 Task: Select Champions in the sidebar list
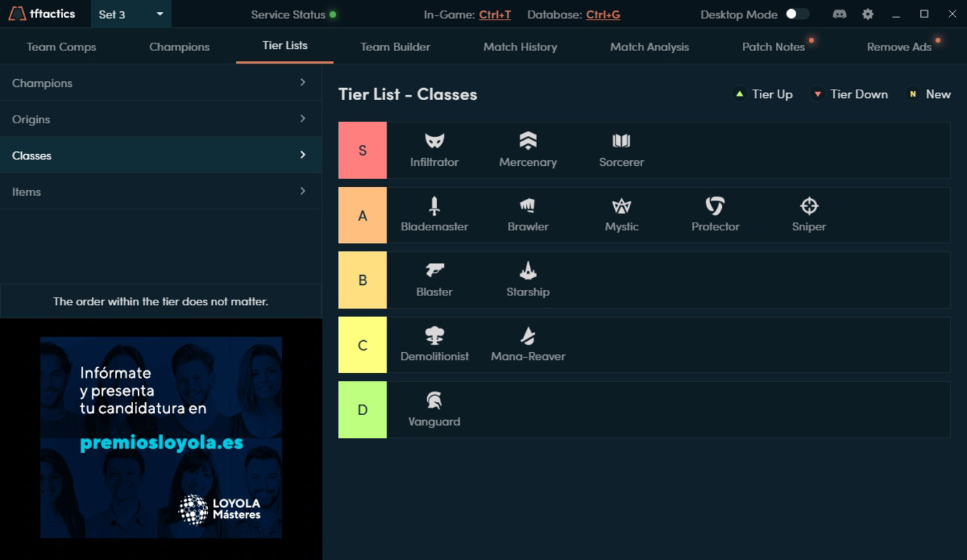[161, 83]
